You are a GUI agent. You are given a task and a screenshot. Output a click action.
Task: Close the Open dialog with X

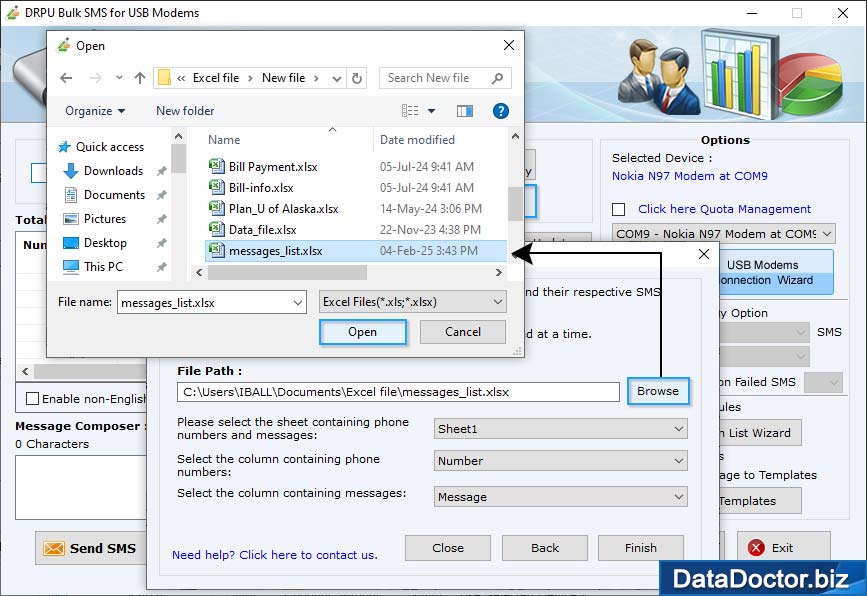coord(509,45)
